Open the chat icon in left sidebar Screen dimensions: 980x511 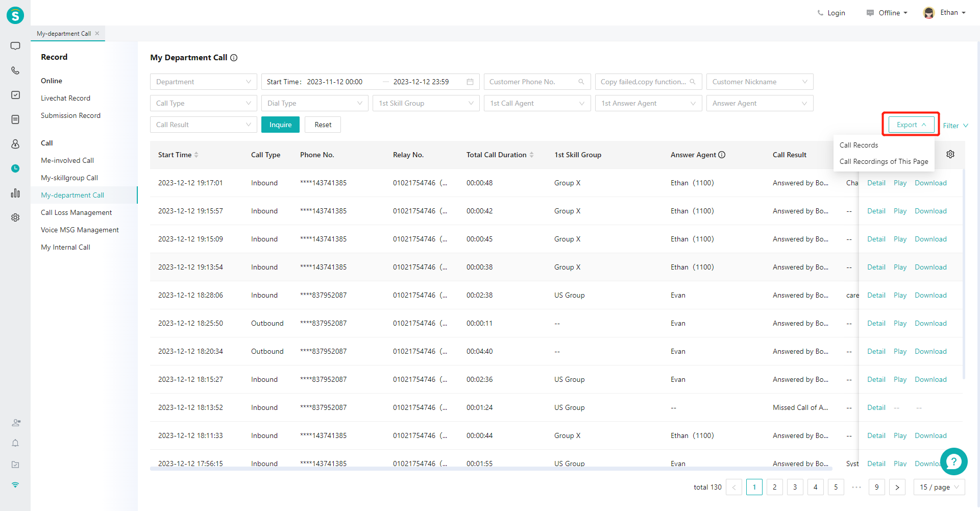(x=15, y=46)
